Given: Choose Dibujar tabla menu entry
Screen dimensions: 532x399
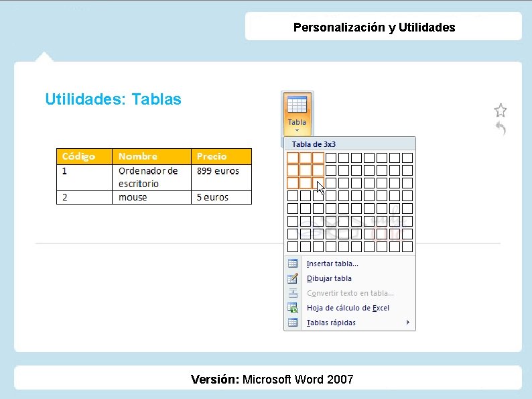Looking at the screenshot, I should pos(350,278).
